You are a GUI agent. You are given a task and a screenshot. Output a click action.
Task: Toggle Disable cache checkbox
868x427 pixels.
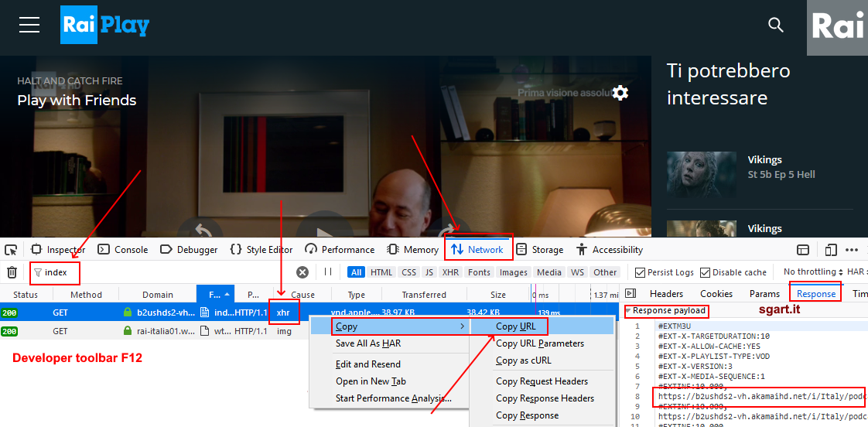(706, 272)
